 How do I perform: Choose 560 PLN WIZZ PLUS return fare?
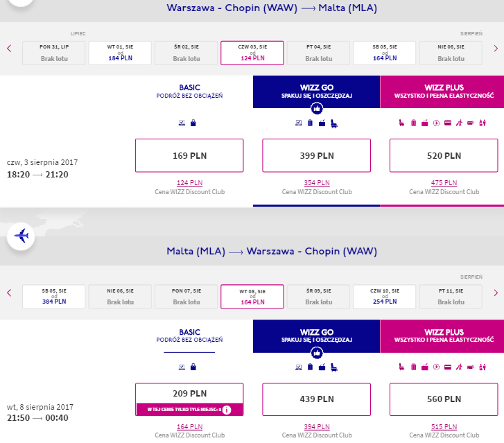[444, 399]
